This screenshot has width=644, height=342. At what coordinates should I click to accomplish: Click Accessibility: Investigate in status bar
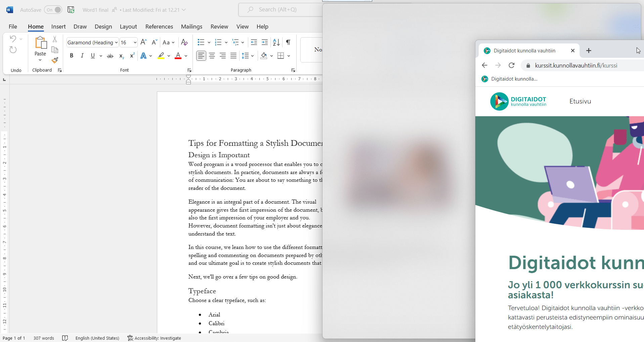[154, 338]
